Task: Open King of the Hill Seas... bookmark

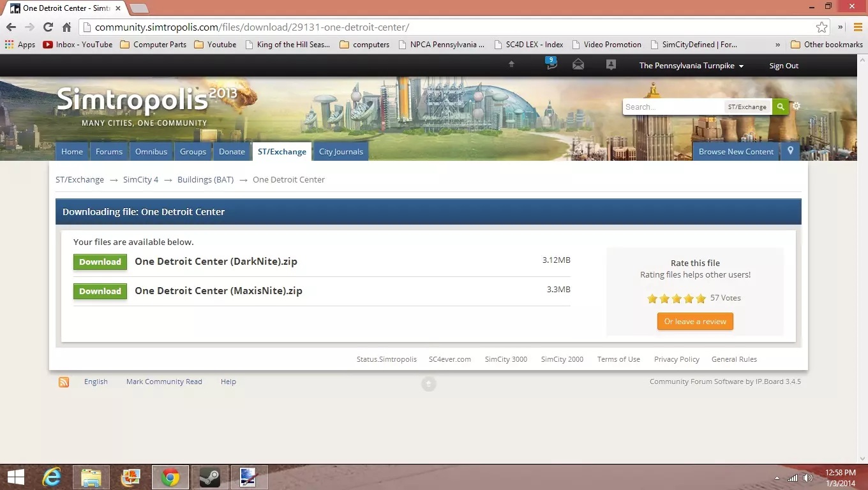Action: point(287,45)
